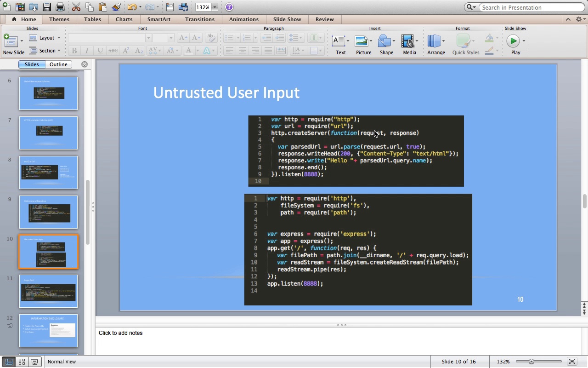
Task: Toggle Italic formatting
Action: pos(87,51)
